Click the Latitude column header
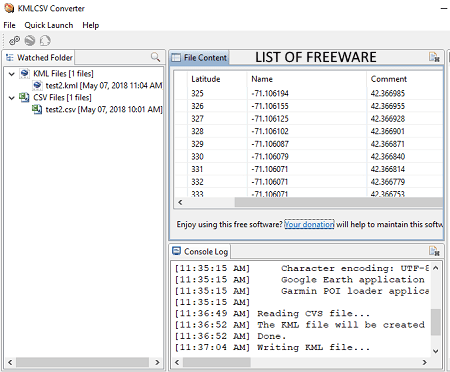 coord(217,79)
